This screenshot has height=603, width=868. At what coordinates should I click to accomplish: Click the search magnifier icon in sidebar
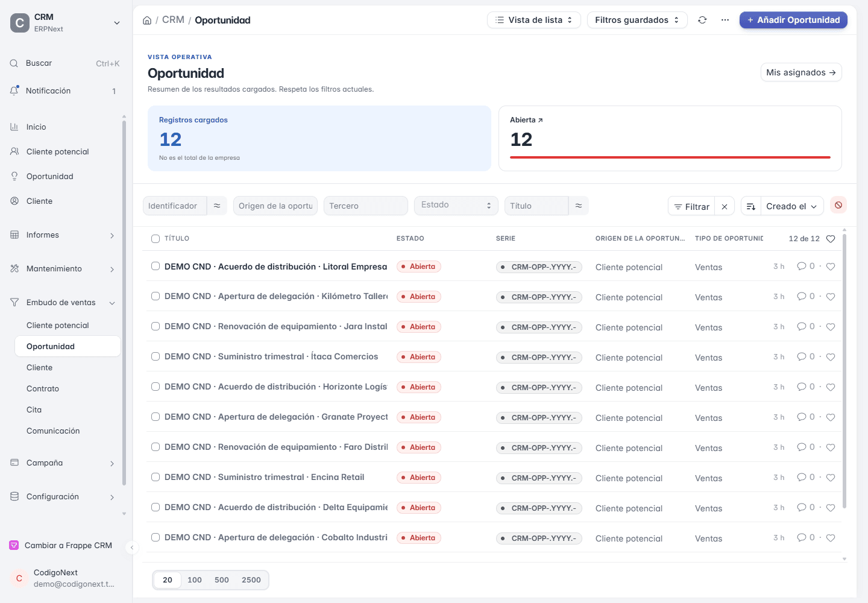click(14, 63)
